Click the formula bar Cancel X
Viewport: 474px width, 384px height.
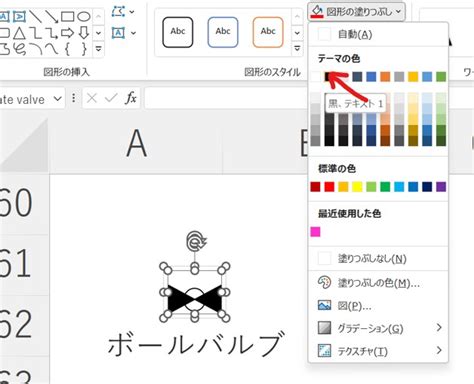tap(92, 98)
